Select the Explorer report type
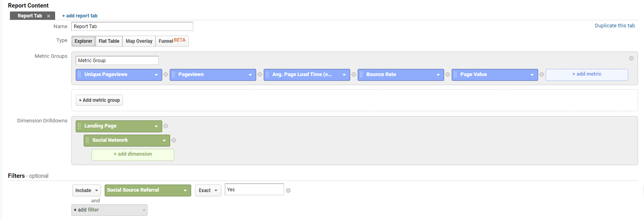 [83, 41]
